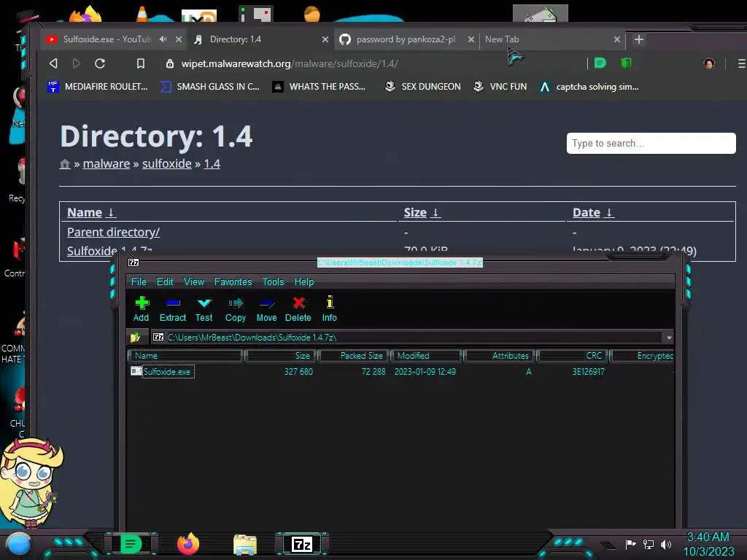747x560 pixels.
Task: Go back in browser history
Action: 53,63
